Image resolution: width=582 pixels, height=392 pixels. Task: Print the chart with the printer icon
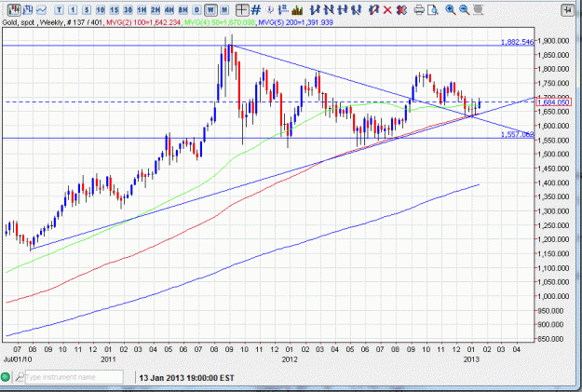419,10
